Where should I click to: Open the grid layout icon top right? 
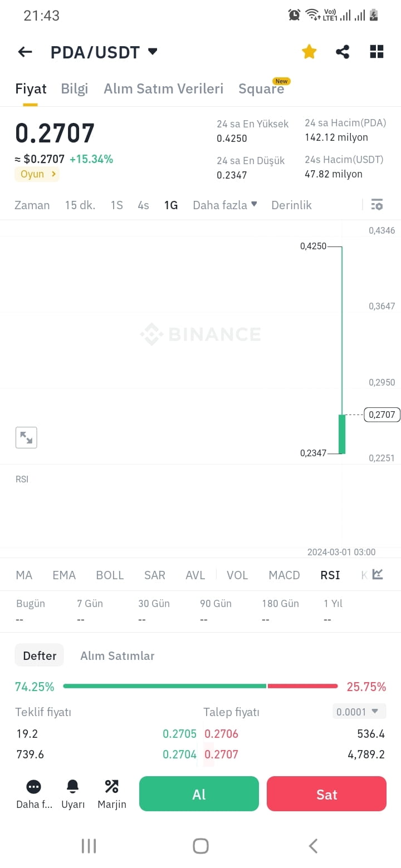376,51
